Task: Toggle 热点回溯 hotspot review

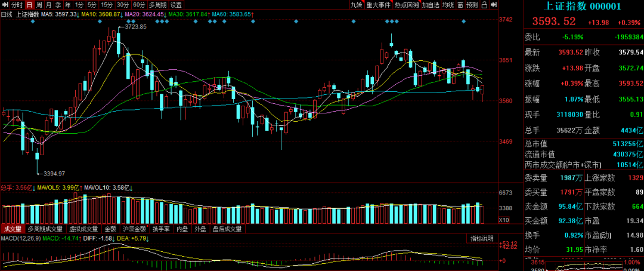Action: tap(407, 5)
